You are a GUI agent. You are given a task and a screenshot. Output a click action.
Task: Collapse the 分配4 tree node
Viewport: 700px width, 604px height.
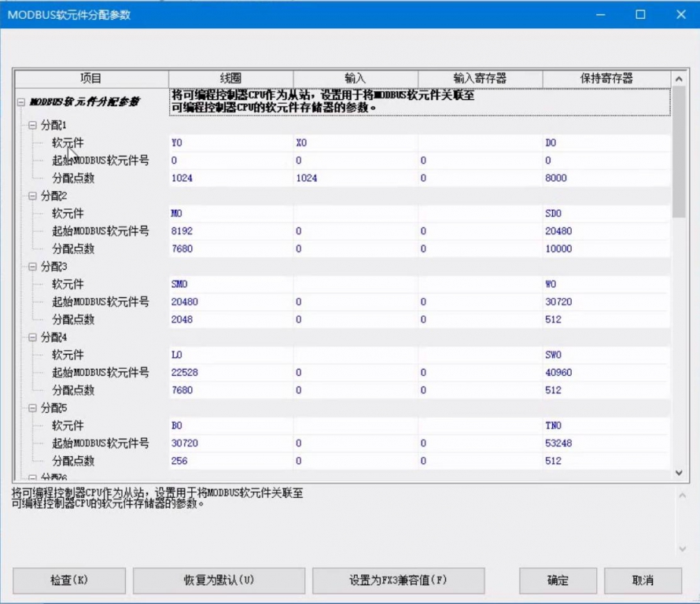pos(32,337)
